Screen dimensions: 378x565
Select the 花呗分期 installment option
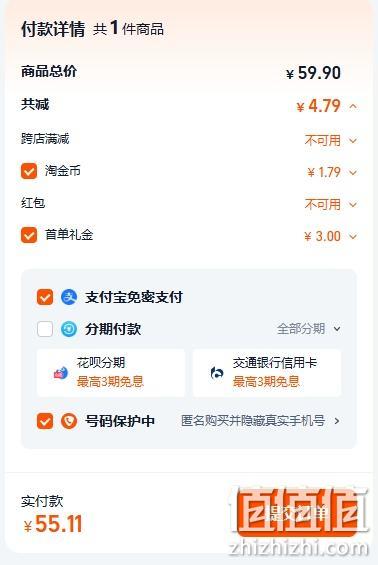(x=111, y=373)
